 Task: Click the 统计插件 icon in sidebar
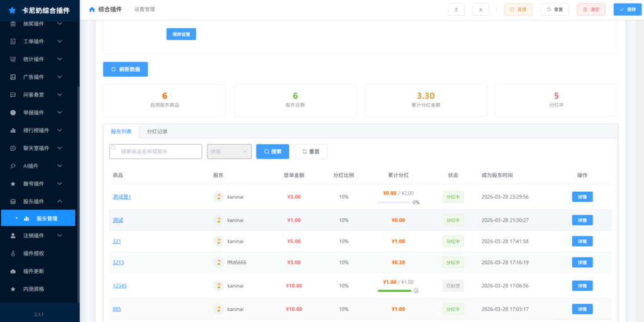point(13,59)
